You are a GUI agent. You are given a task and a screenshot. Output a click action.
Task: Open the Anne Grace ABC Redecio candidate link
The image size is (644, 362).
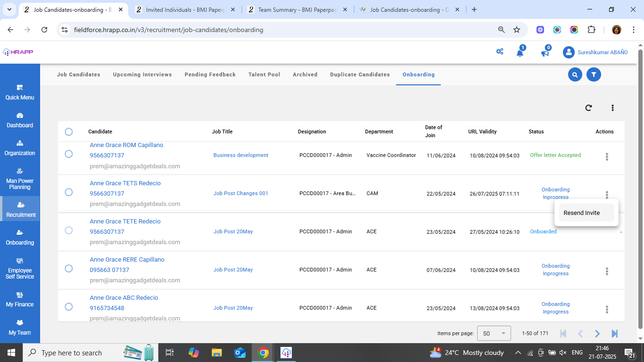click(x=124, y=298)
